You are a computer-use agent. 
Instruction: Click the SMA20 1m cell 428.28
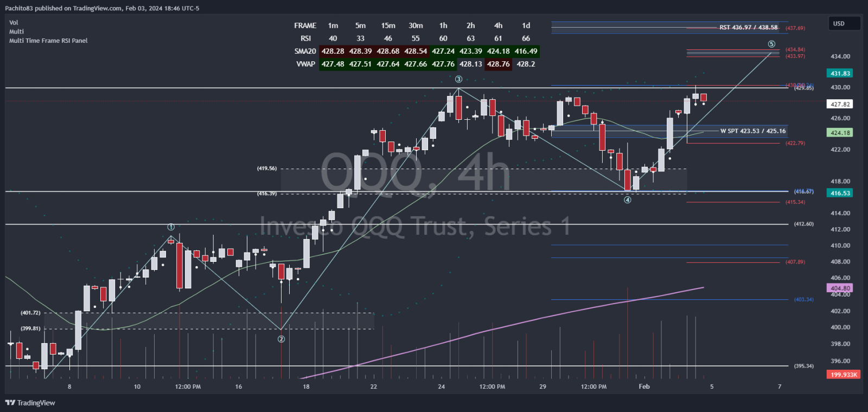click(x=333, y=51)
